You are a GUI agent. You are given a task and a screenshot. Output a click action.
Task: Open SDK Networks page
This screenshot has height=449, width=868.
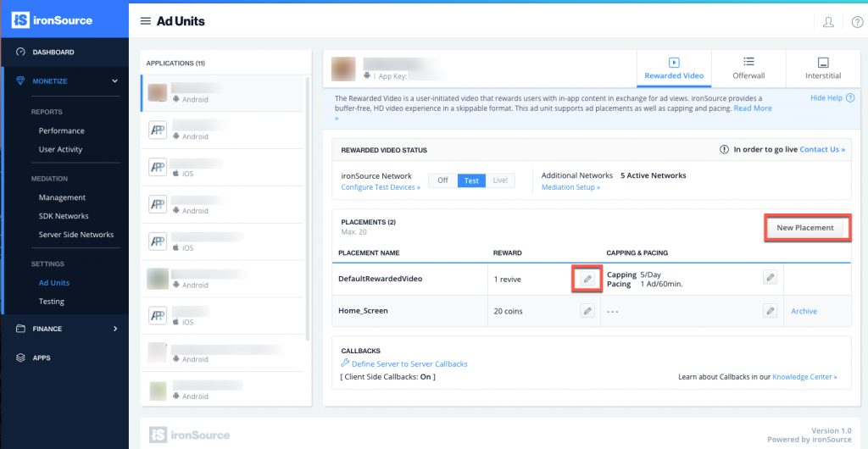[64, 216]
